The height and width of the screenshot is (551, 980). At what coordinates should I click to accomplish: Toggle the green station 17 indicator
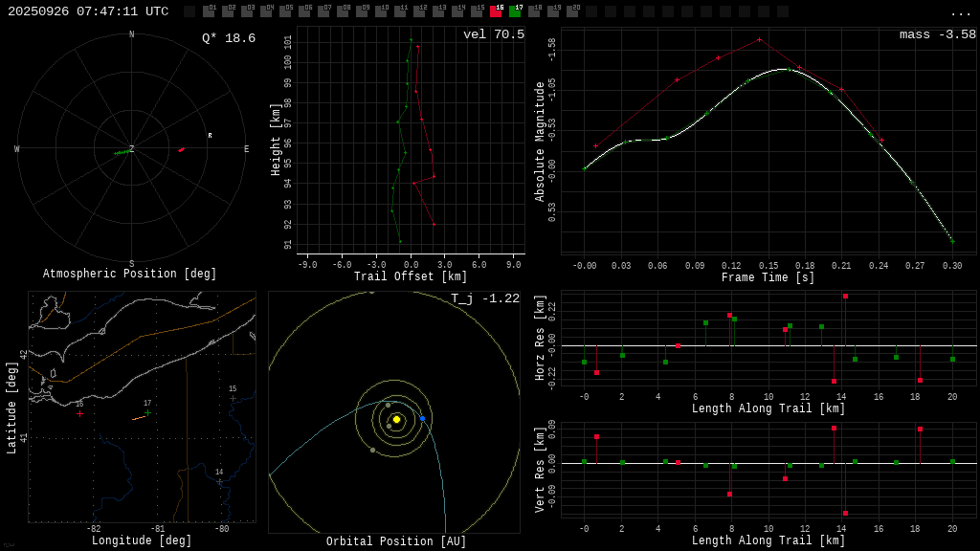pyautogui.click(x=515, y=11)
